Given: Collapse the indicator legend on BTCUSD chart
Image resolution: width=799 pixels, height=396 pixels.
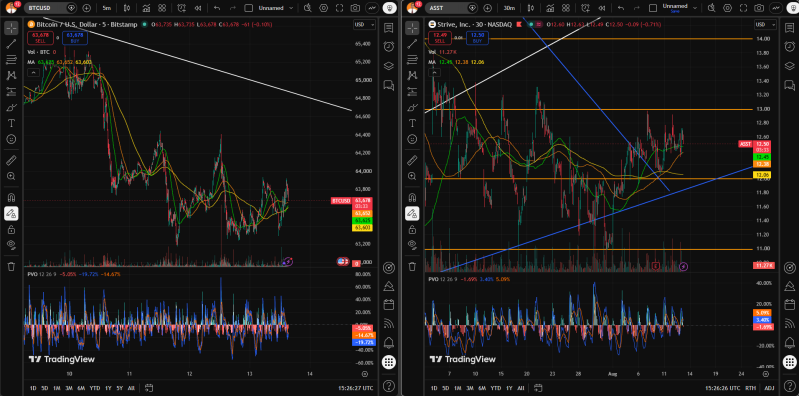Looking at the screenshot, I should click(x=33, y=73).
